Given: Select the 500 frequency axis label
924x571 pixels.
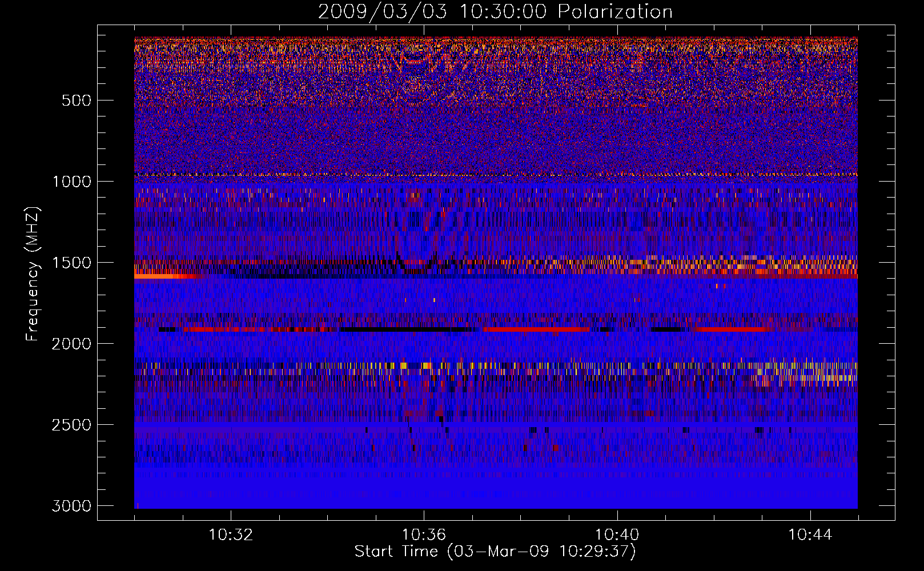Looking at the screenshot, I should [77, 100].
